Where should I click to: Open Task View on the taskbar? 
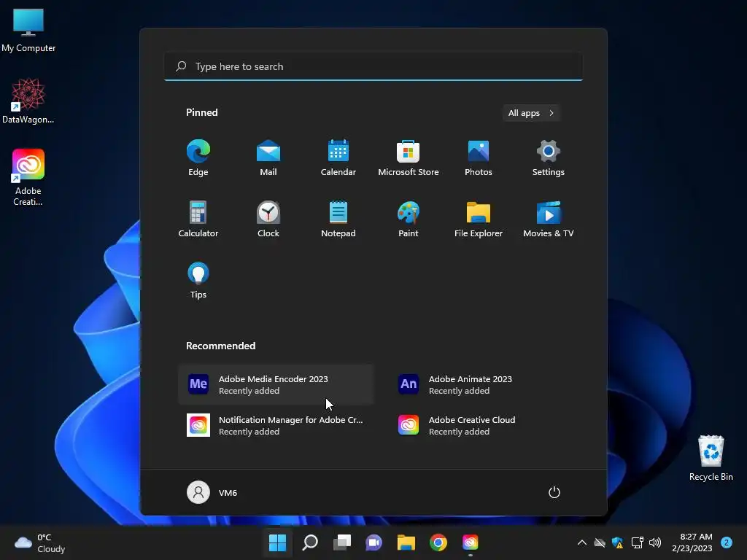[x=341, y=542]
